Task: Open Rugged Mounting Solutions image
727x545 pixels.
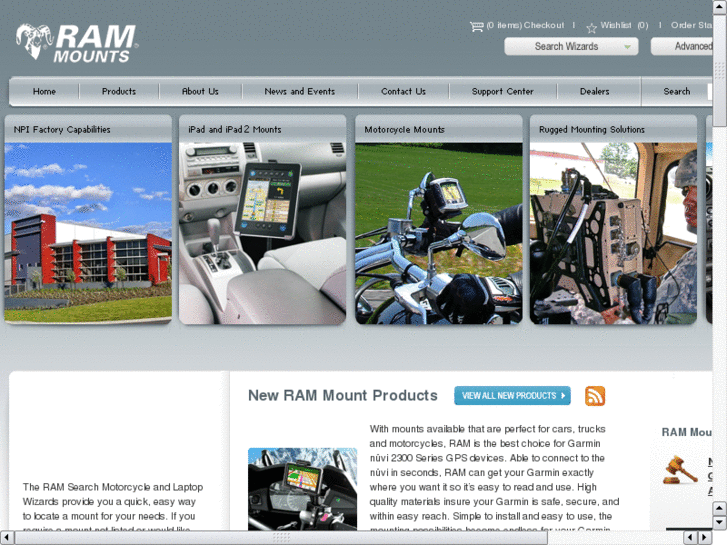Action: (613, 233)
